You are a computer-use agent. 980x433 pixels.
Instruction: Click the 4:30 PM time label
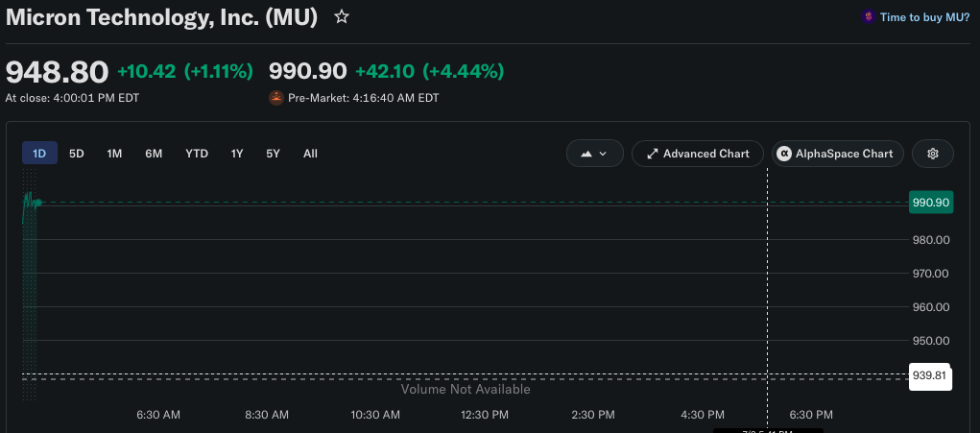702,415
